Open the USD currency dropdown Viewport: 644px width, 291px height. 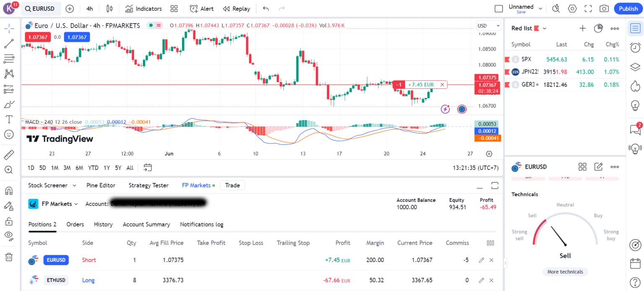point(488,26)
